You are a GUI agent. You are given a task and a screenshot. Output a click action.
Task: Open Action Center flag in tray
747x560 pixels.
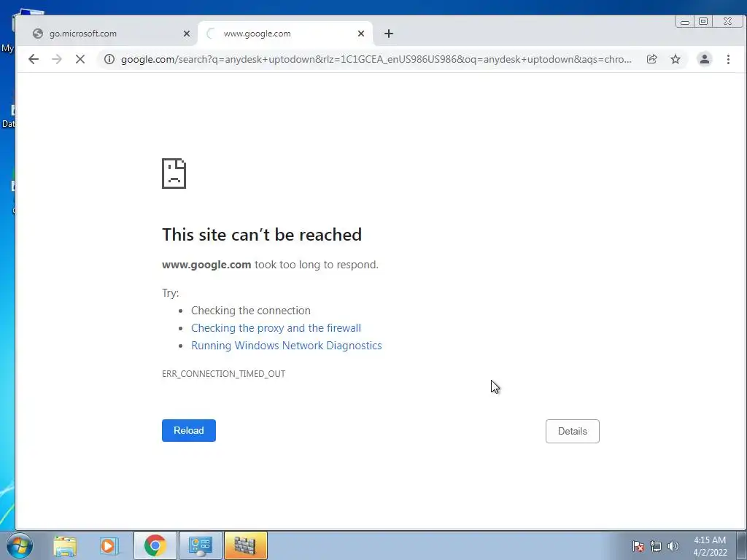tap(638, 546)
